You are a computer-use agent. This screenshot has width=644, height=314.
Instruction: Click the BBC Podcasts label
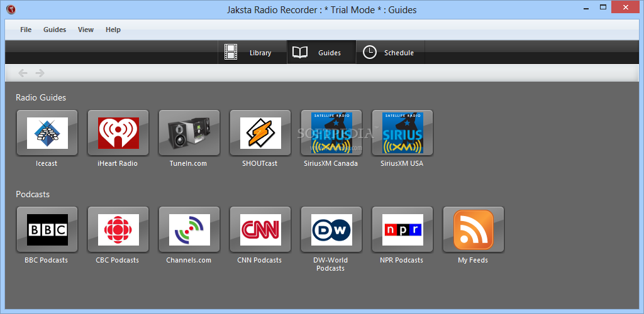[46, 260]
